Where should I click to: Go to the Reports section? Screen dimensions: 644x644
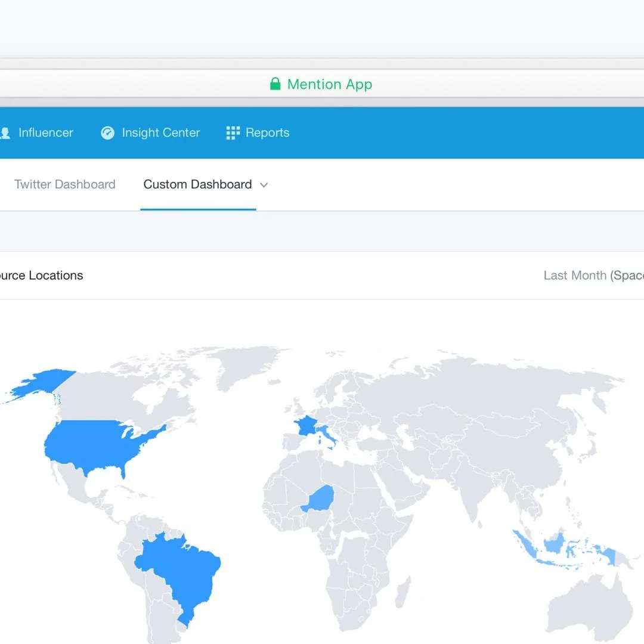coord(267,132)
